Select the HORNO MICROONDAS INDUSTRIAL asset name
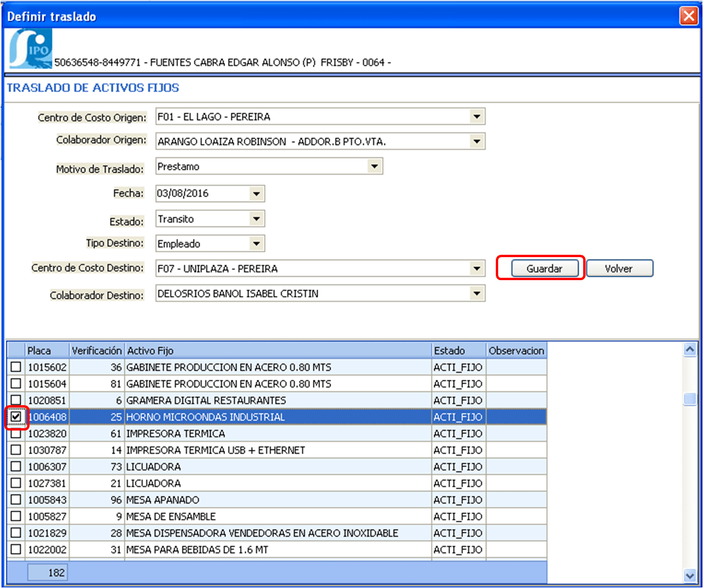This screenshot has width=703, height=588. pos(205,417)
